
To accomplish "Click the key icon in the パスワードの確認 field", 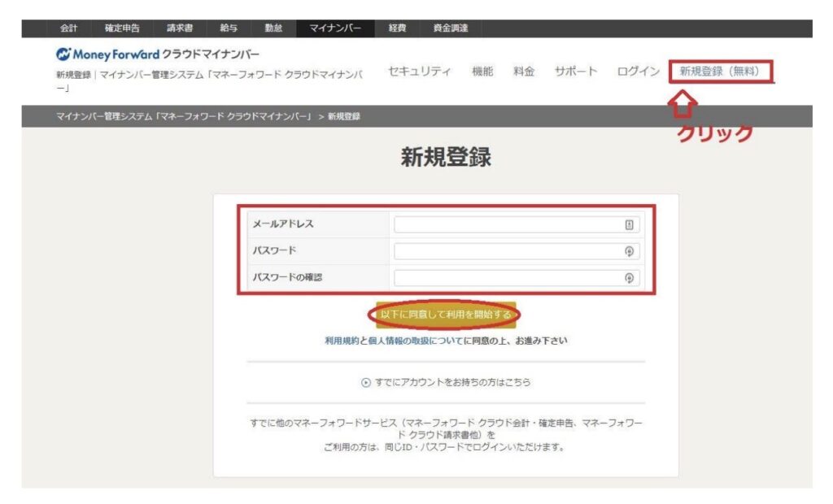I will pos(629,278).
